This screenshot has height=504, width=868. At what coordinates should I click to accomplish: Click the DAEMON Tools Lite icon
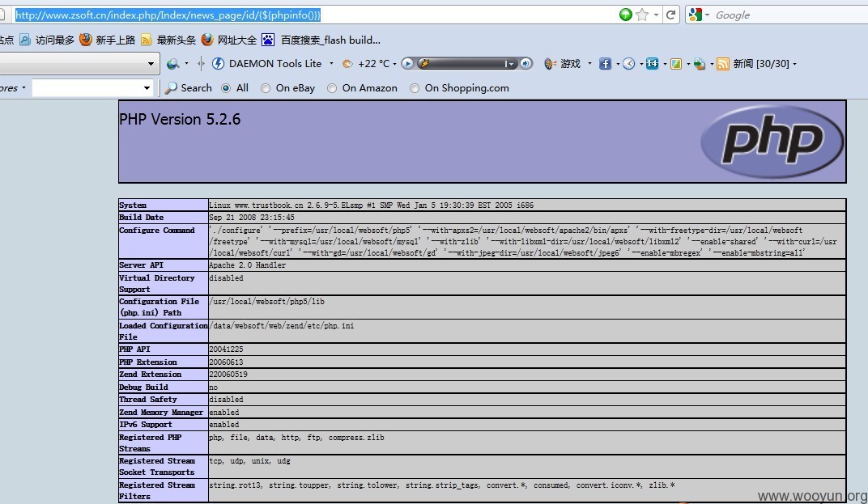click(218, 64)
